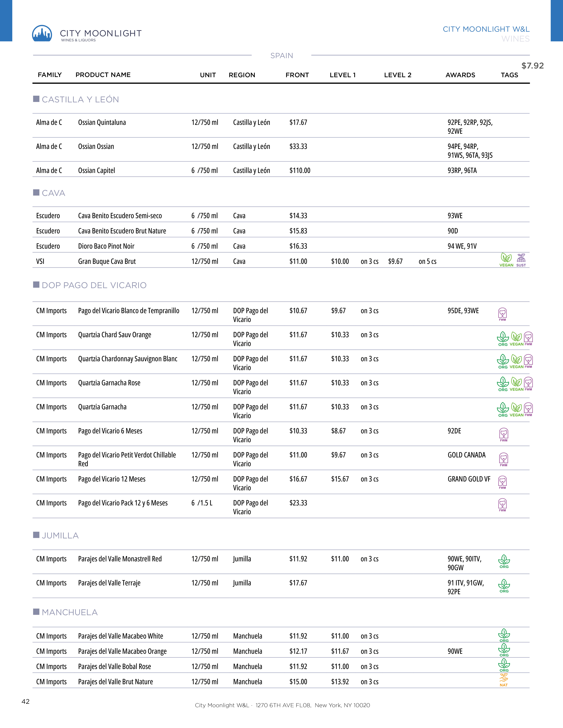Click the footer address line
The height and width of the screenshot is (728, 563).
point(282,705)
